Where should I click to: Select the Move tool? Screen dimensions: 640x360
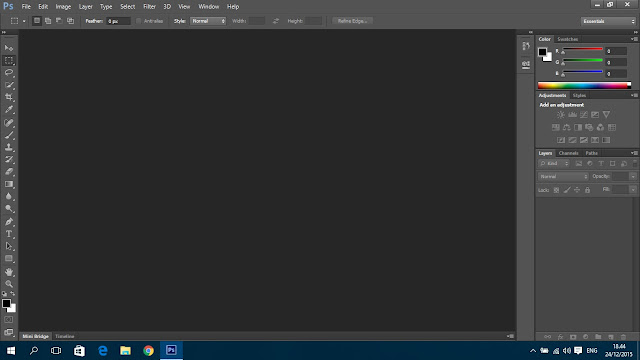point(9,48)
